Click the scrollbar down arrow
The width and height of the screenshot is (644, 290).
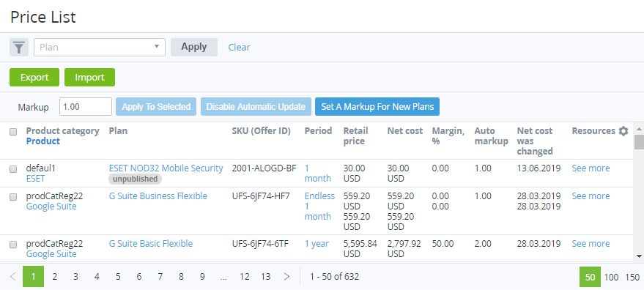[x=639, y=256]
